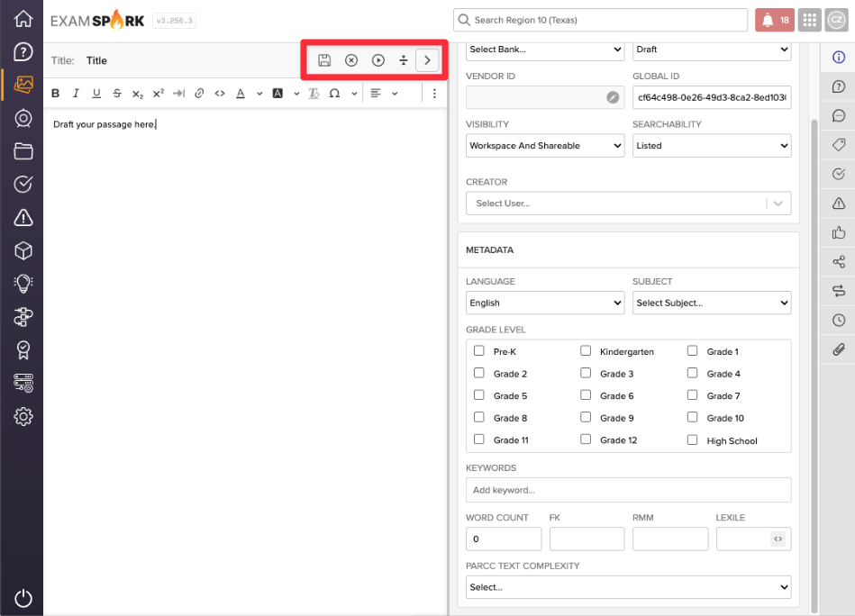Open the flowchart sidebar icon
This screenshot has width=855, height=616.
click(23, 317)
